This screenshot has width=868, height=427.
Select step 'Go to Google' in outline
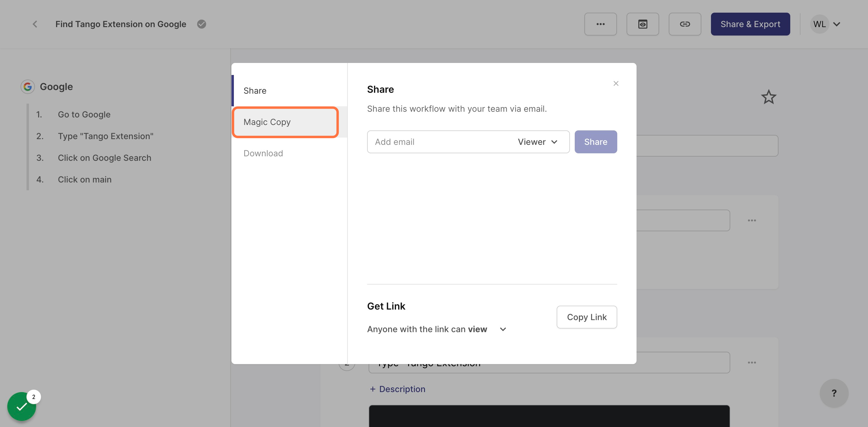[x=84, y=114]
